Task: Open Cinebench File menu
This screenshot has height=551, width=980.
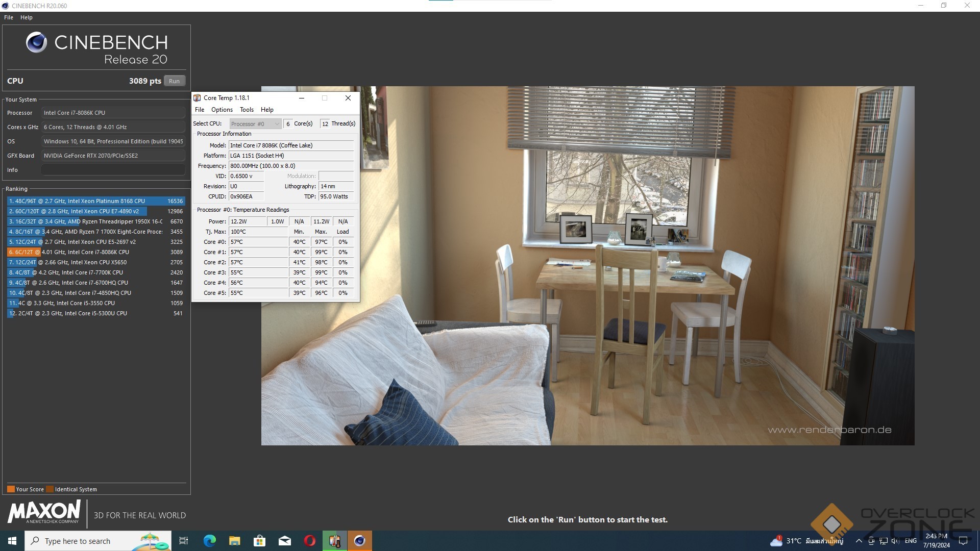Action: tap(9, 17)
